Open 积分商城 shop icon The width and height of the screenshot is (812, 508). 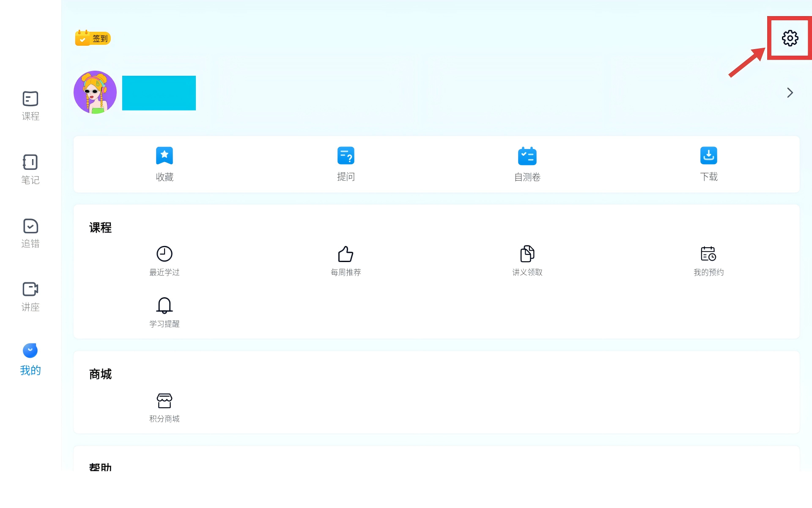pyautogui.click(x=165, y=400)
